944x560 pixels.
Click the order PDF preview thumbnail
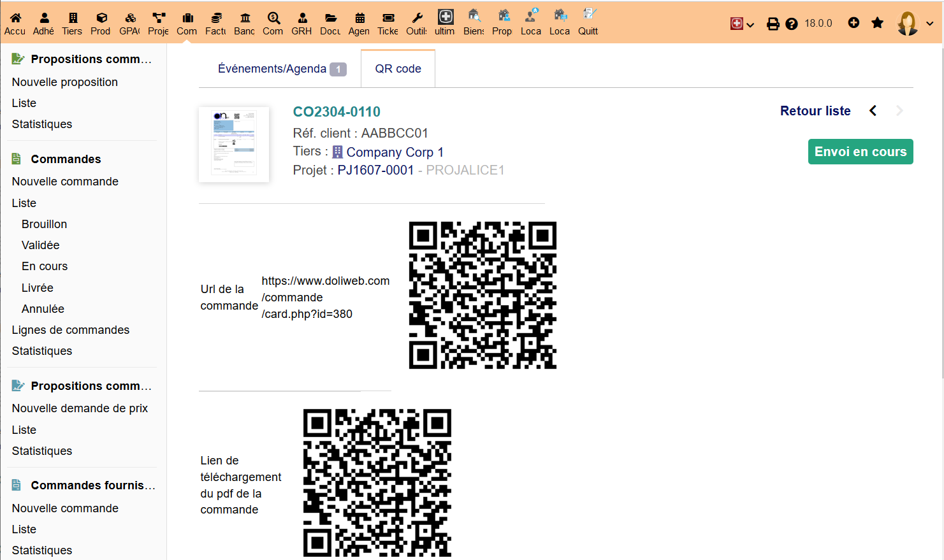(234, 145)
